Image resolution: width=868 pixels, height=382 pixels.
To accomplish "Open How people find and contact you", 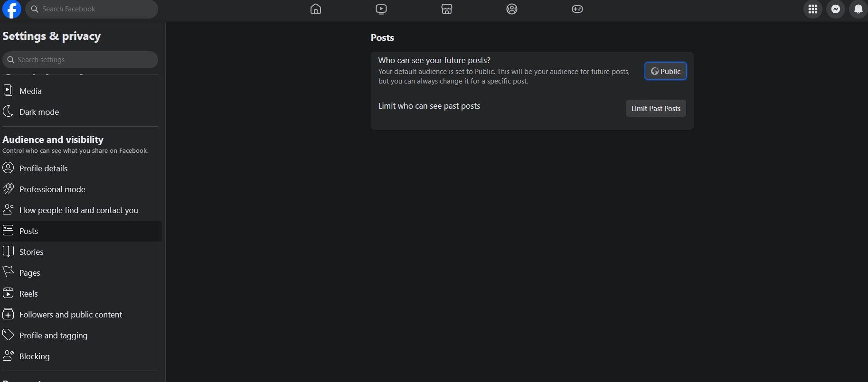I will point(81,210).
